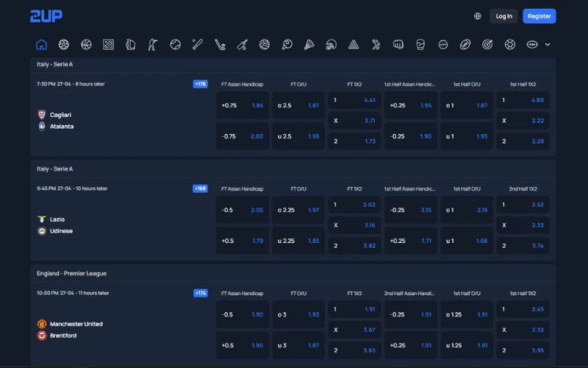Open the Udinese team name
588x368 pixels.
click(61, 231)
